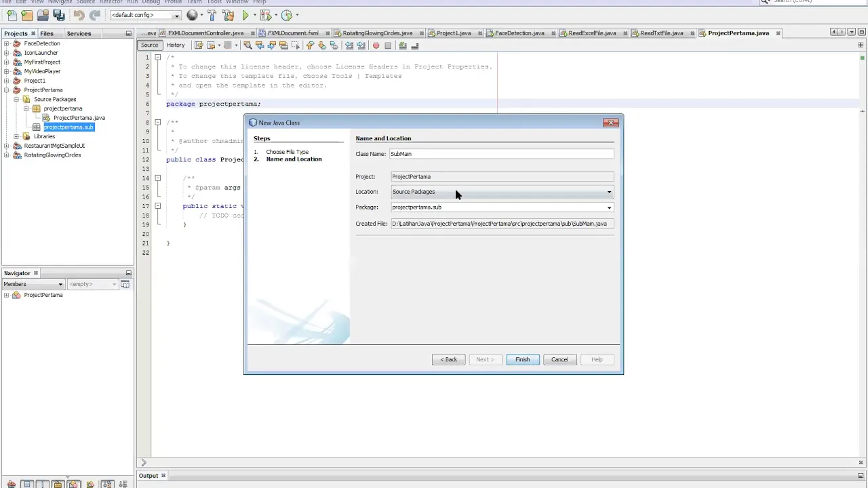Viewport: 868px width, 488px height.
Task: Click the Redo arrow in main toolbar
Action: (95, 15)
